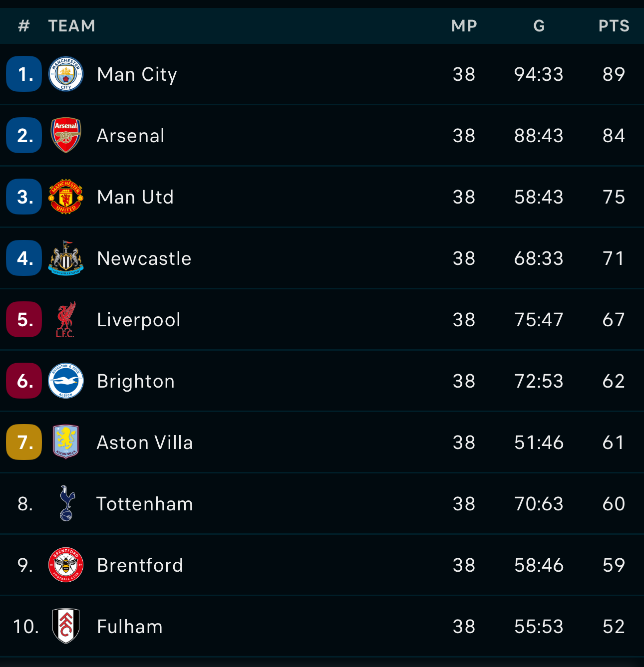Click the Fulham club crest
Screen dimensions: 644x667
66,626
